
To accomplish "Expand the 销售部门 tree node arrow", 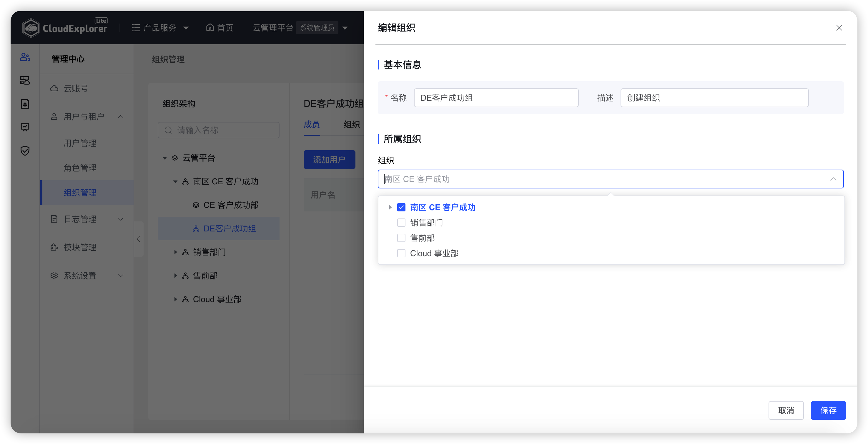I will coord(175,252).
